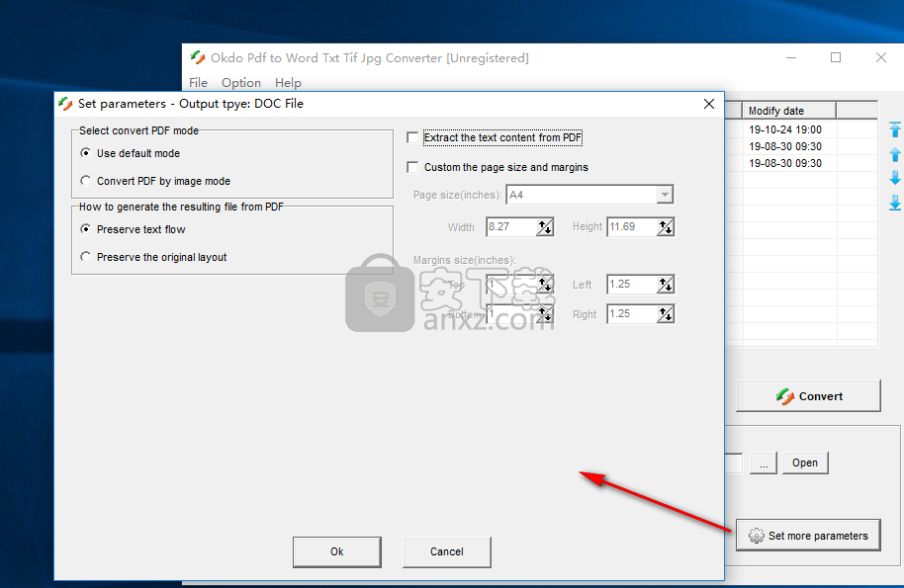Click the move-to-bottom arrow icon
904x588 pixels.
tap(895, 203)
